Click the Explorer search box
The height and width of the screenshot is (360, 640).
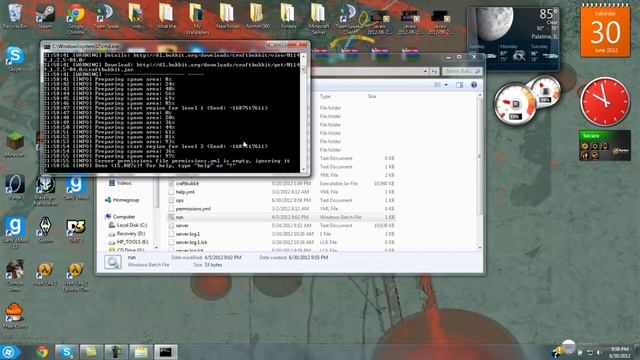pos(461,71)
